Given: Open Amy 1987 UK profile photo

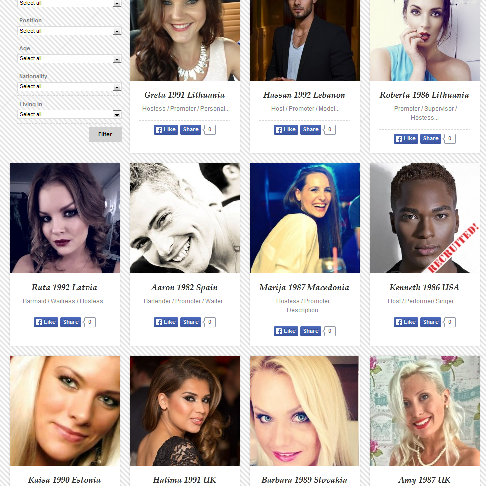Looking at the screenshot, I should [425, 411].
